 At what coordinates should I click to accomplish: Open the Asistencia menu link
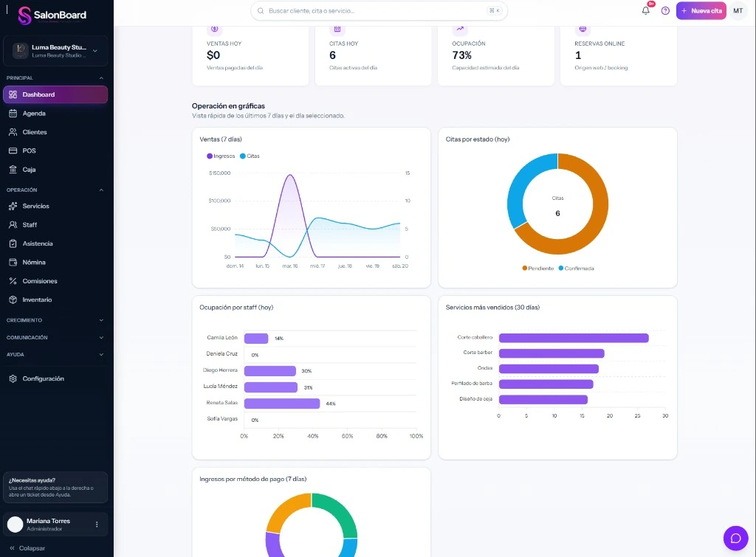click(x=55, y=243)
